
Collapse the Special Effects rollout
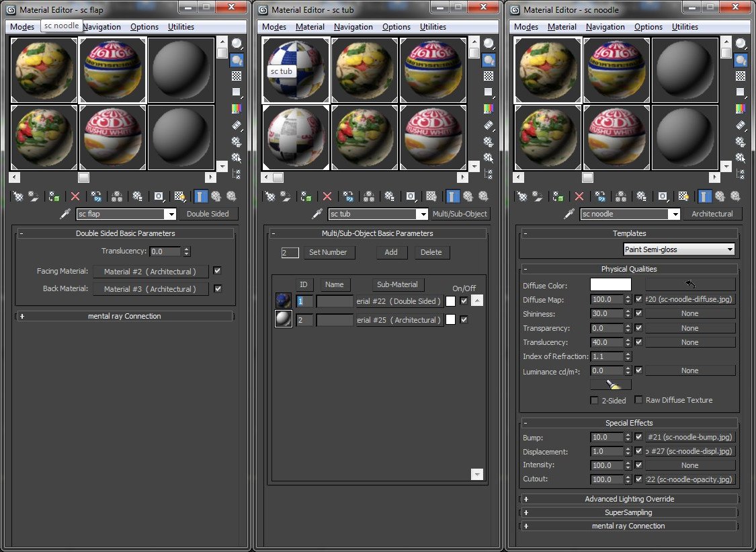pos(629,423)
